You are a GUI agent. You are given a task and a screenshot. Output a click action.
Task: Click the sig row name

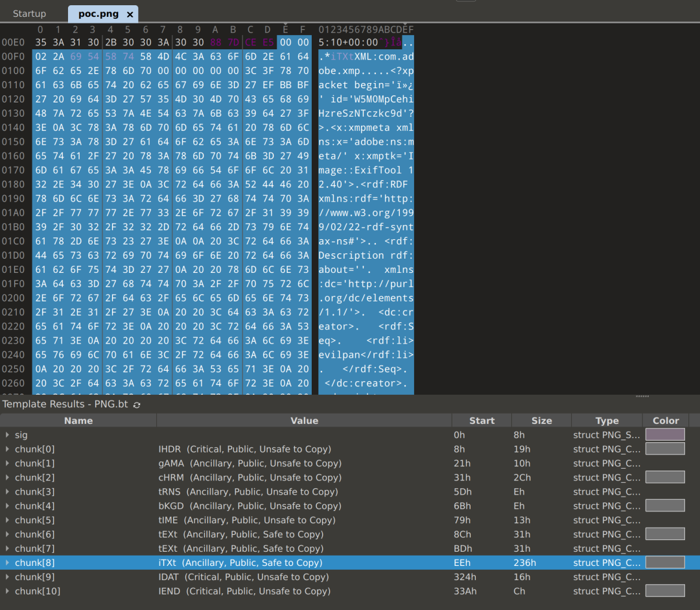(x=21, y=435)
